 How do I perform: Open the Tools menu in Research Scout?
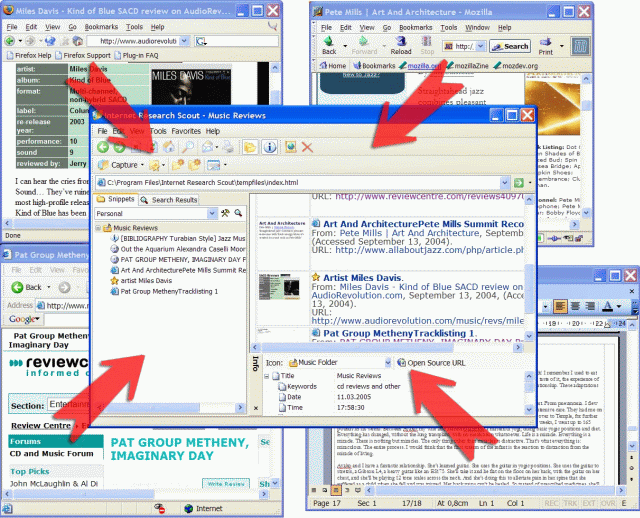(x=158, y=131)
